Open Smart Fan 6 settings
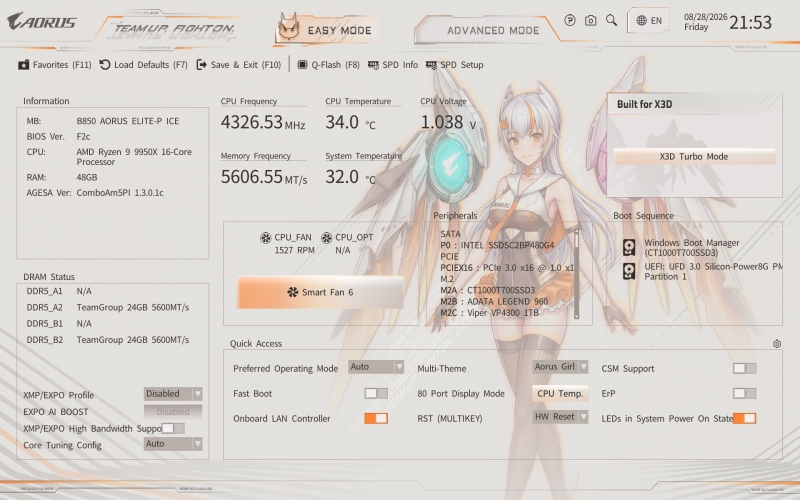Screen dimensions: 800x500 point(320,292)
